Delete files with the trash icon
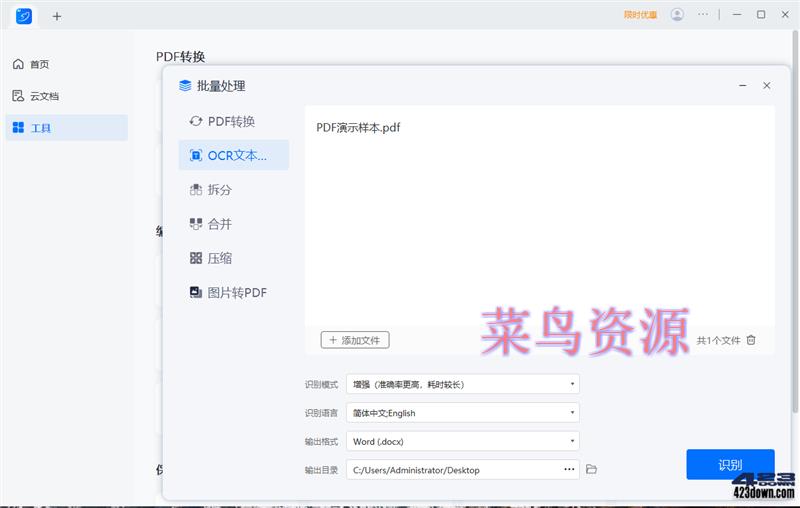Viewport: 800px width, 508px height. coord(751,340)
